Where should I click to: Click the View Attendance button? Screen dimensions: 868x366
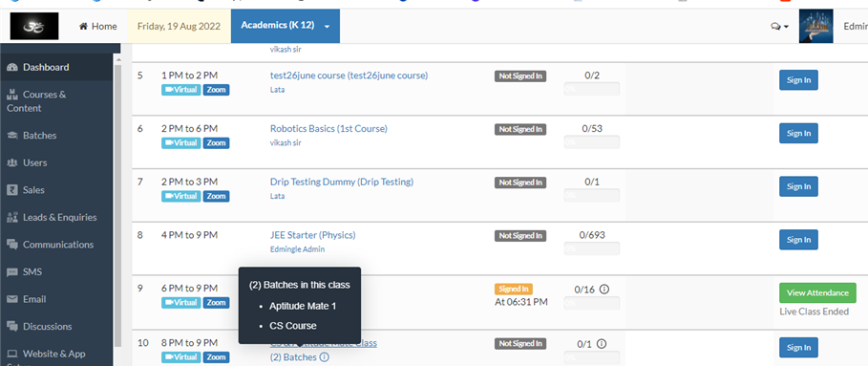tap(817, 293)
